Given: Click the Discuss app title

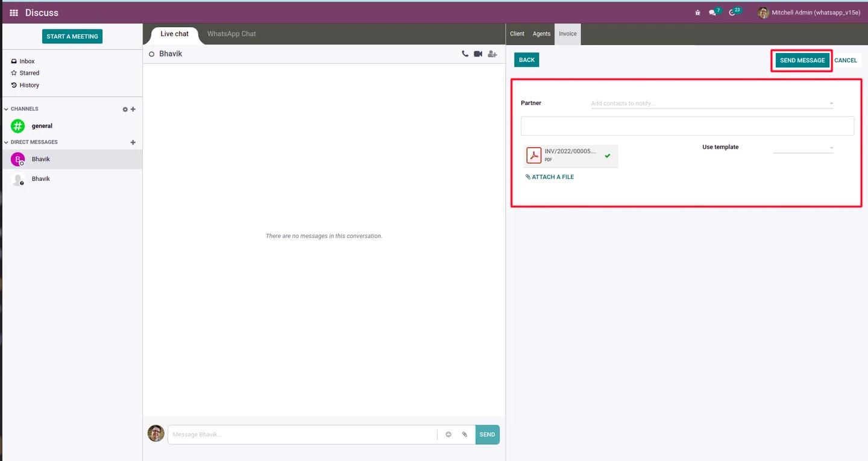Looking at the screenshot, I should point(42,13).
